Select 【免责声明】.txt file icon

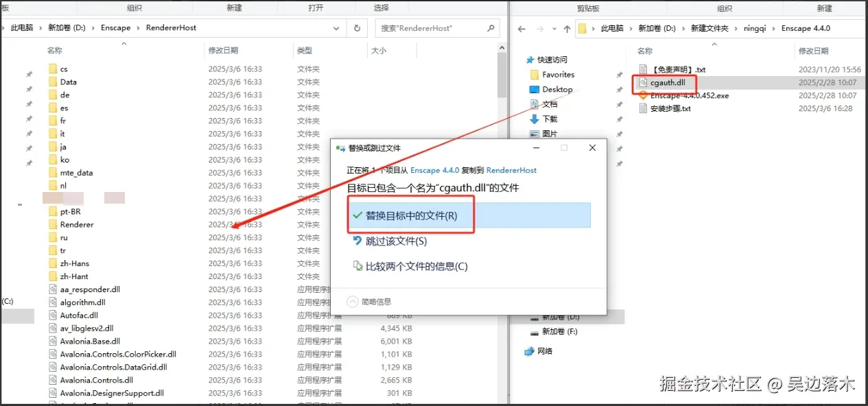pyautogui.click(x=643, y=69)
